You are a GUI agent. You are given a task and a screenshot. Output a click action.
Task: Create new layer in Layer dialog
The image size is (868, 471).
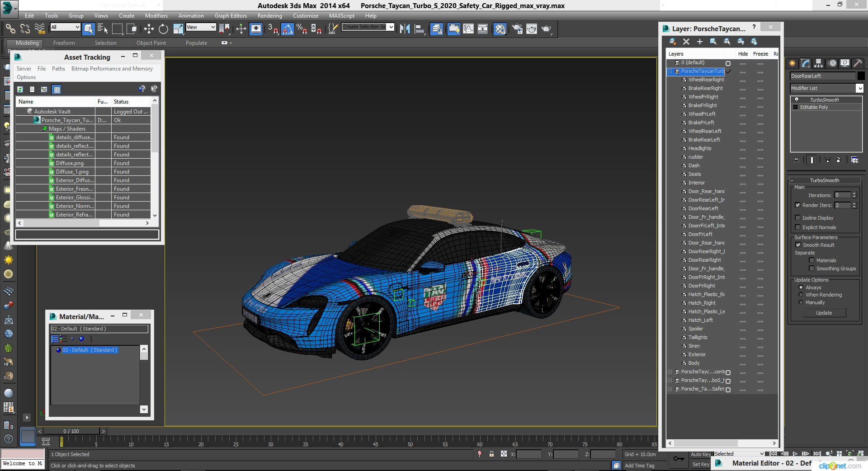(673, 42)
